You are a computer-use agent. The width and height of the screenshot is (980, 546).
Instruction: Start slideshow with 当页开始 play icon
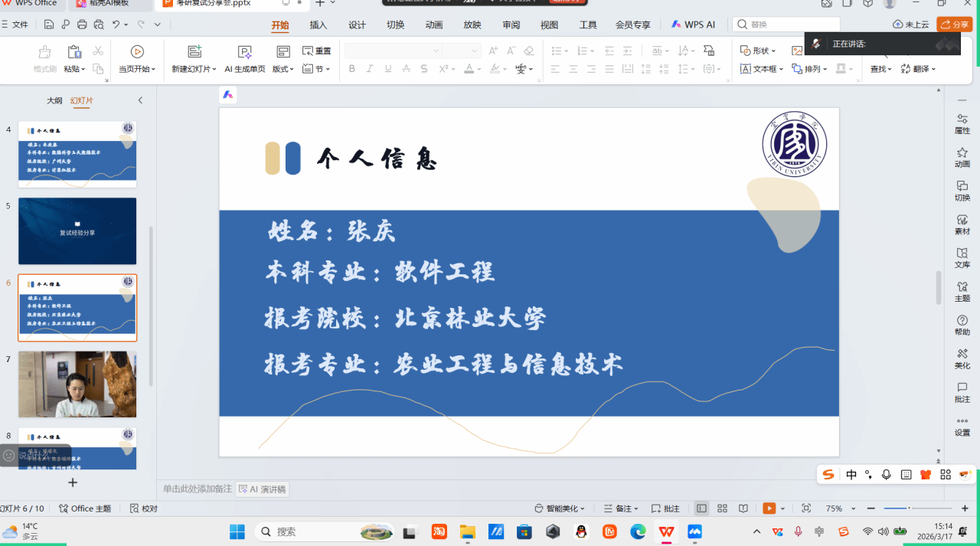coord(137,52)
